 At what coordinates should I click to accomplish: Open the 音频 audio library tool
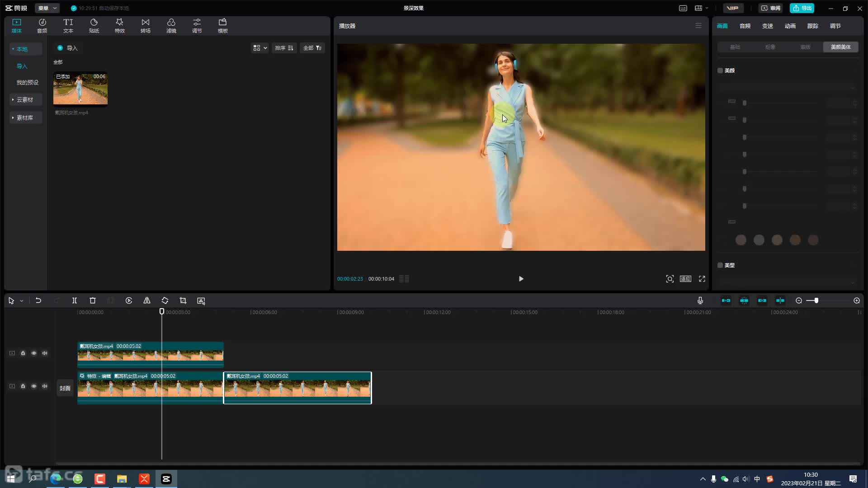(x=42, y=26)
